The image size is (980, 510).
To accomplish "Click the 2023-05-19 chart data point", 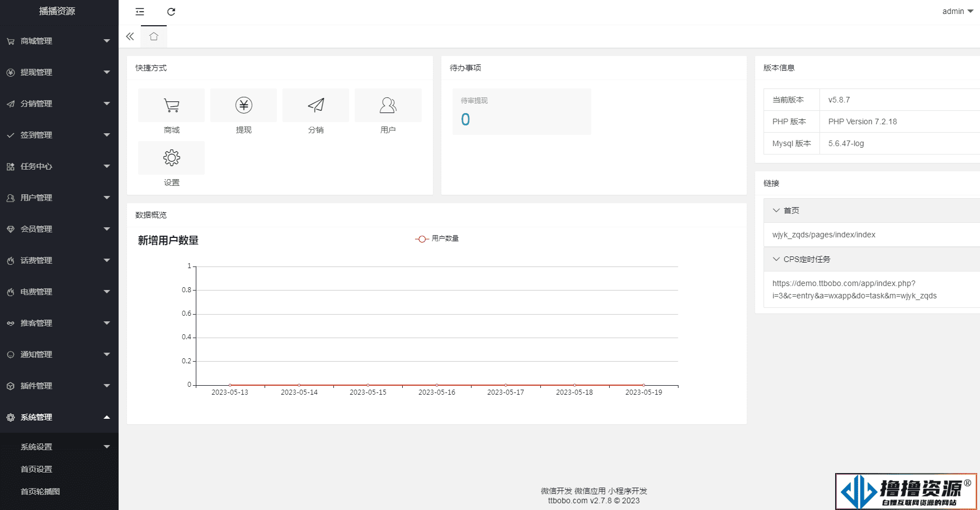I will click(x=643, y=385).
